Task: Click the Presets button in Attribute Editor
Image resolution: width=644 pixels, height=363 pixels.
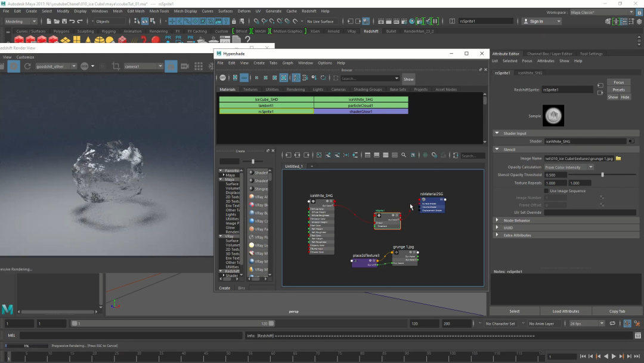Action: pyautogui.click(x=618, y=90)
